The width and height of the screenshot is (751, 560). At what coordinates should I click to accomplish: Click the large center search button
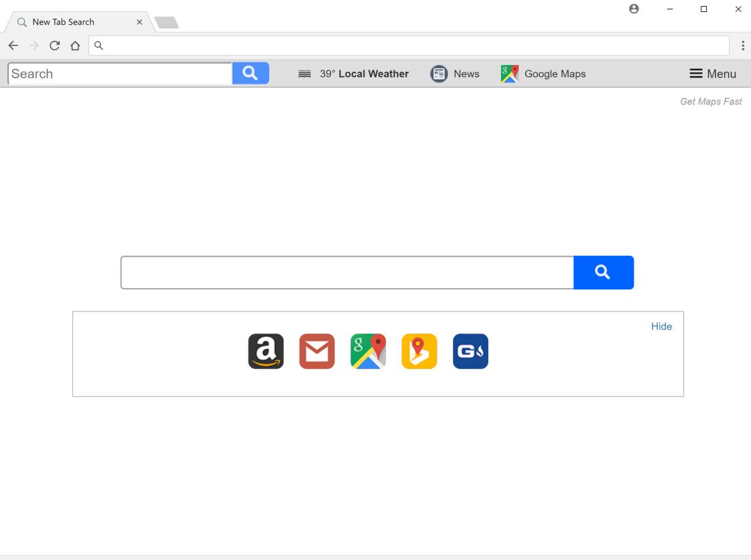[604, 273]
